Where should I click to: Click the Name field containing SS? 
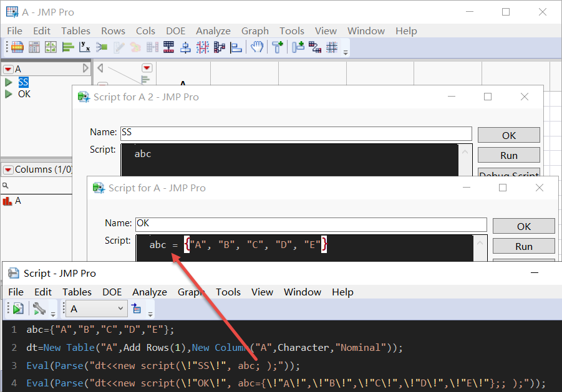tap(296, 133)
